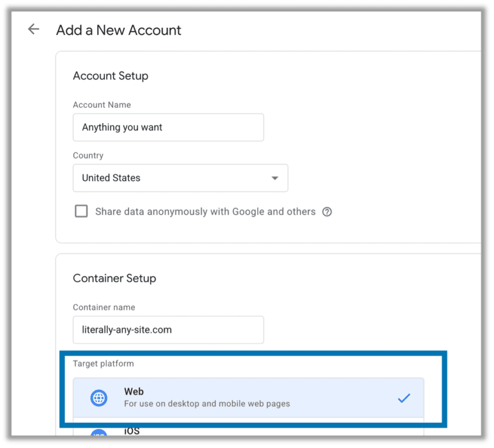Click the Container name field with "literally-any-site.com"
494x448 pixels.
(168, 329)
